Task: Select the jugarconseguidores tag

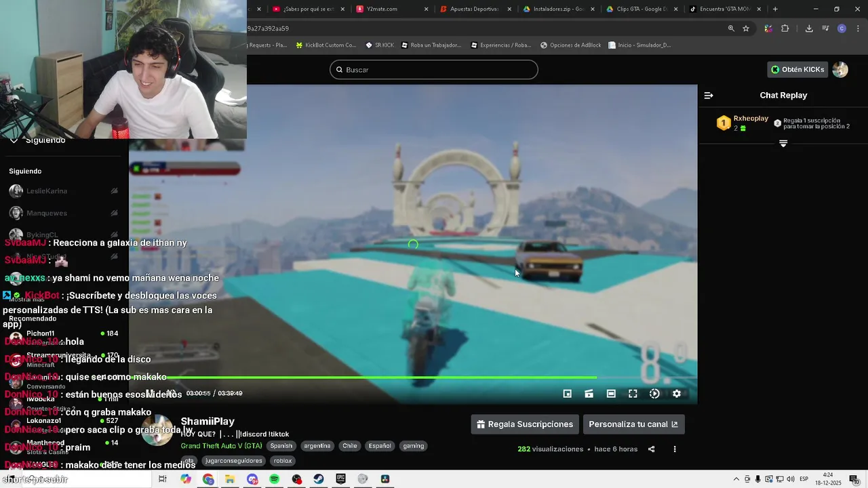Action: coord(233,461)
